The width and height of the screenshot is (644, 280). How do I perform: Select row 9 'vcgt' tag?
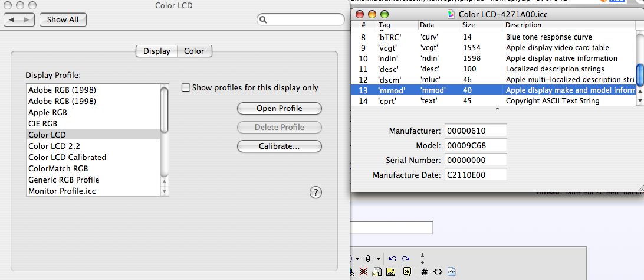(x=494, y=48)
